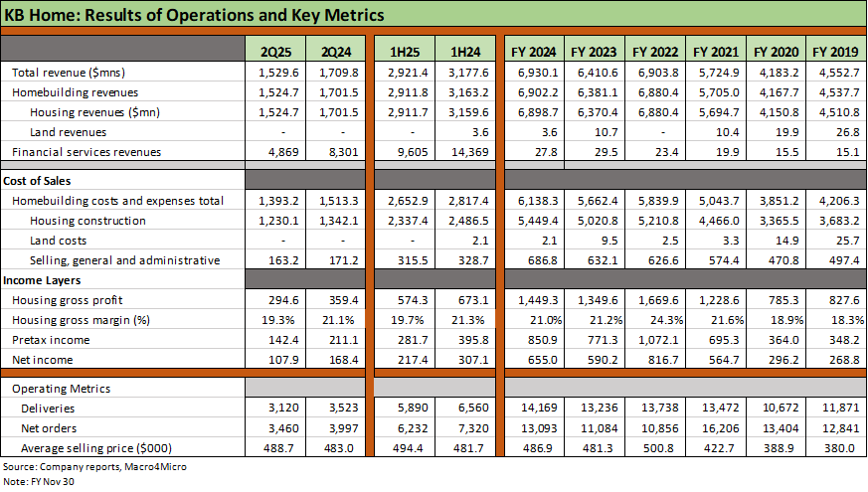Click FY 2020 land costs value 14.9

(787, 241)
